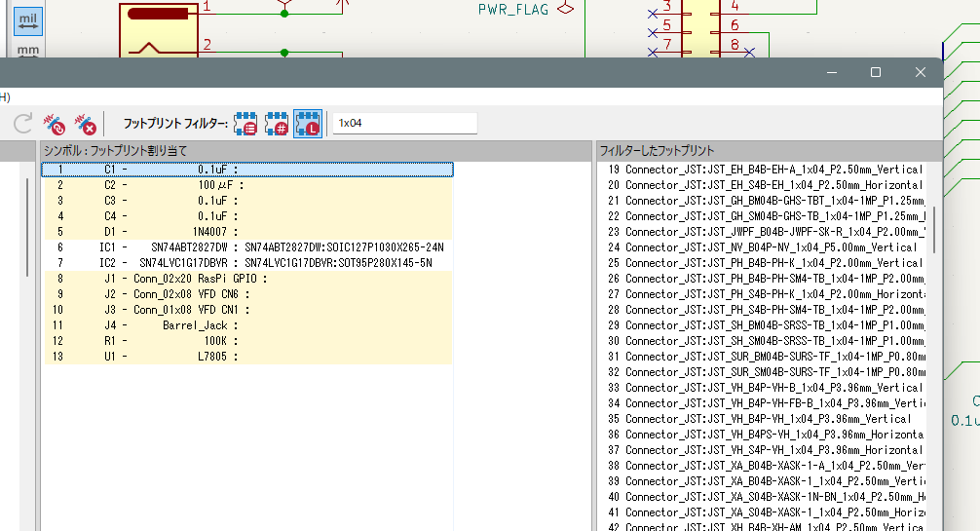980x531 pixels.
Task: Select row C1 0.1uF
Action: (247, 170)
